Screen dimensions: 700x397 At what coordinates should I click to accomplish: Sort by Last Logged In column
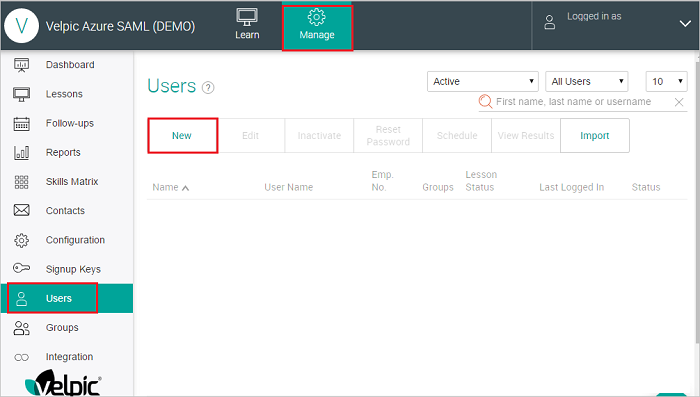click(x=571, y=187)
